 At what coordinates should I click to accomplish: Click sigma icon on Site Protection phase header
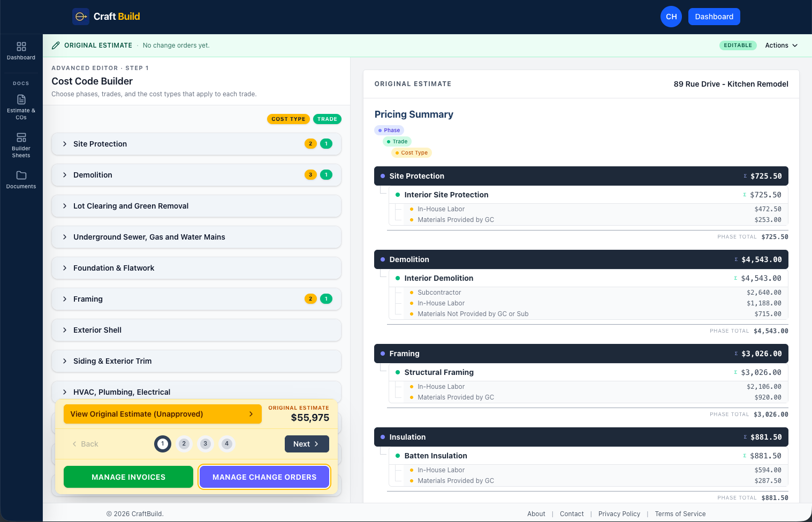coord(745,176)
